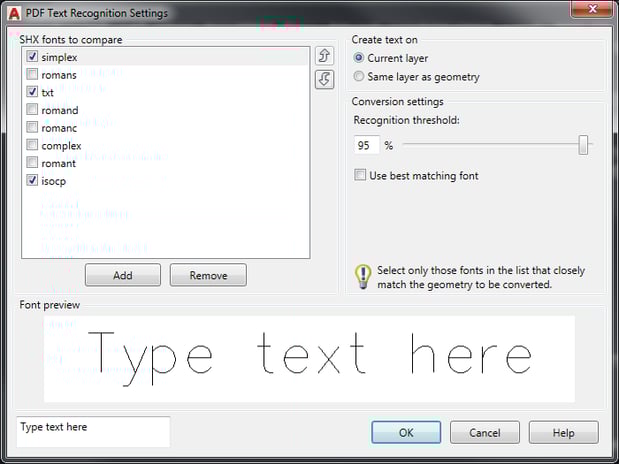Enable Use best matching font
Screen dimensions: 619x464
(x=360, y=175)
